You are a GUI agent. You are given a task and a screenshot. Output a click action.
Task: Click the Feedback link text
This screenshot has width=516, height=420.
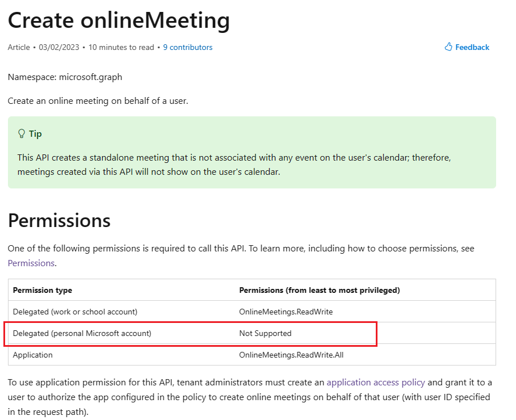coord(472,48)
